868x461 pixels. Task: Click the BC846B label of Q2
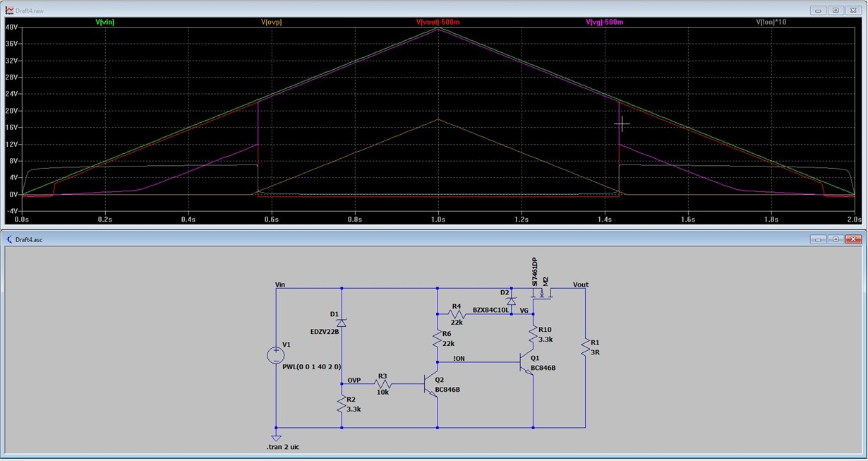[x=448, y=389]
